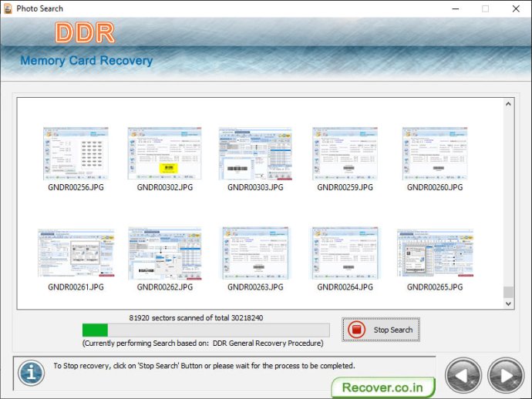The height and width of the screenshot is (399, 532).
Task: Click the scrollbar up arrow
Action: (x=508, y=104)
